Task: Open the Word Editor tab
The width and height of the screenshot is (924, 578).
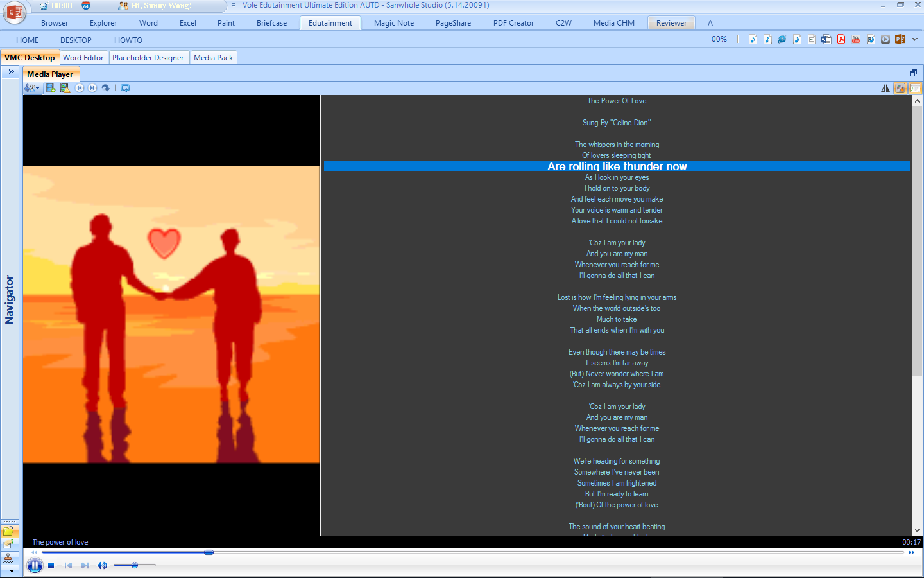Action: [83, 58]
